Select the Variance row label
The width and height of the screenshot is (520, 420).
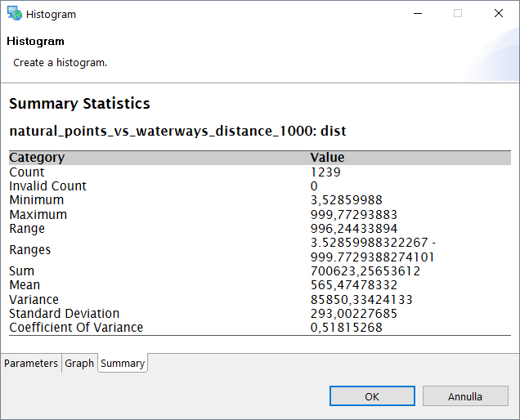34,300
